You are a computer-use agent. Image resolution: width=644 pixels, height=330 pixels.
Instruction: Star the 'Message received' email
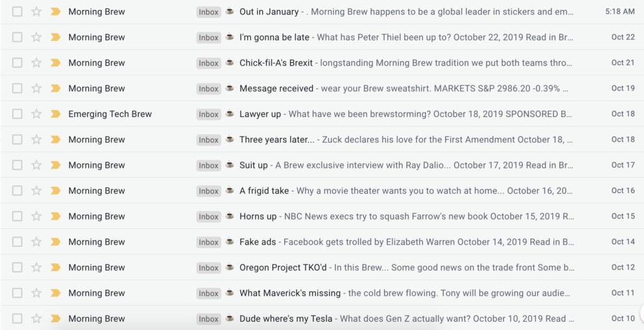point(36,88)
